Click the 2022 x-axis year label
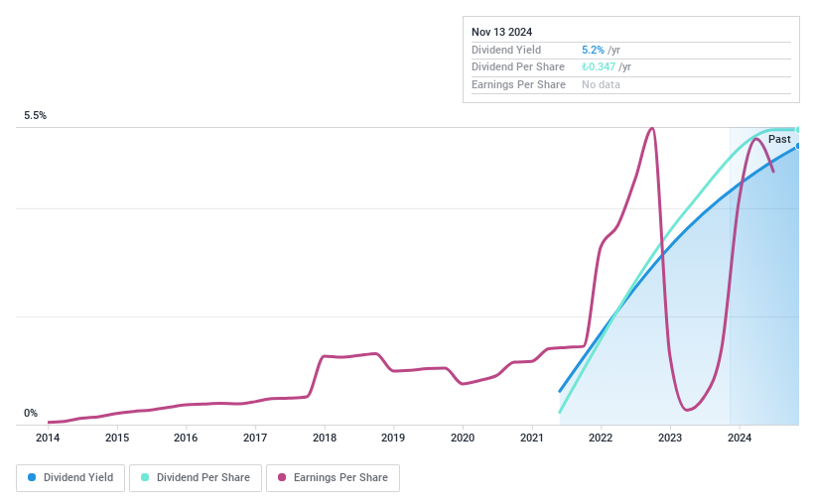This screenshot has height=504, width=815. 601,438
